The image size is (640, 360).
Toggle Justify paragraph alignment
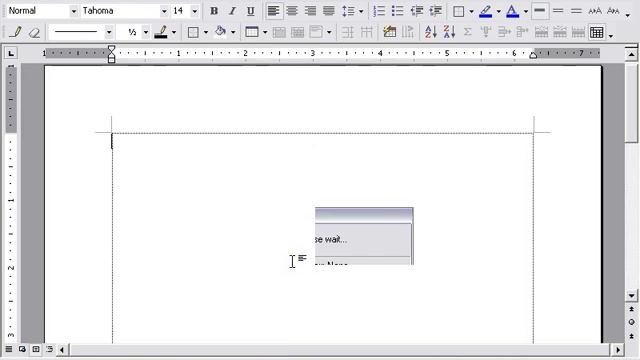[x=329, y=11]
